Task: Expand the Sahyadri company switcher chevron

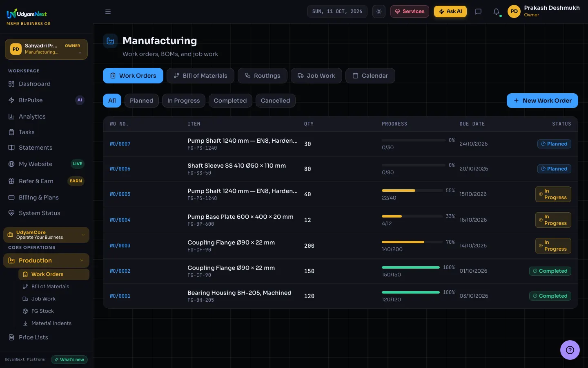Action: [x=80, y=52]
